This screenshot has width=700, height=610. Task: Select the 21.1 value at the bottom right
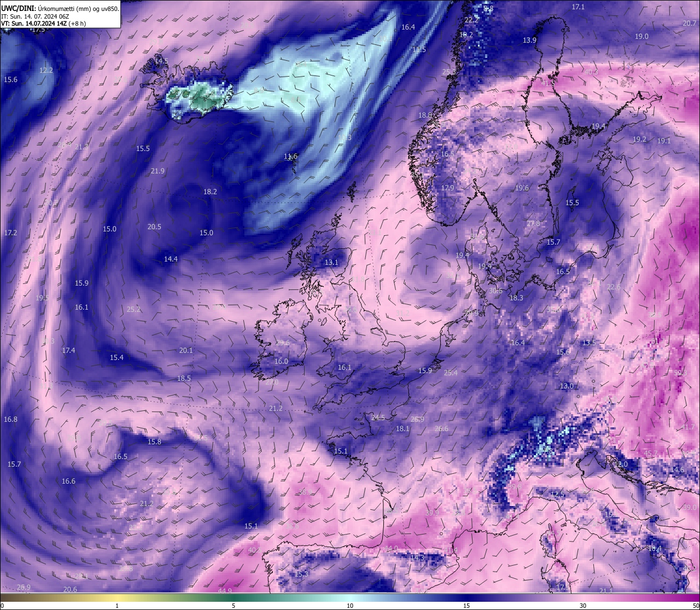pyautogui.click(x=605, y=590)
